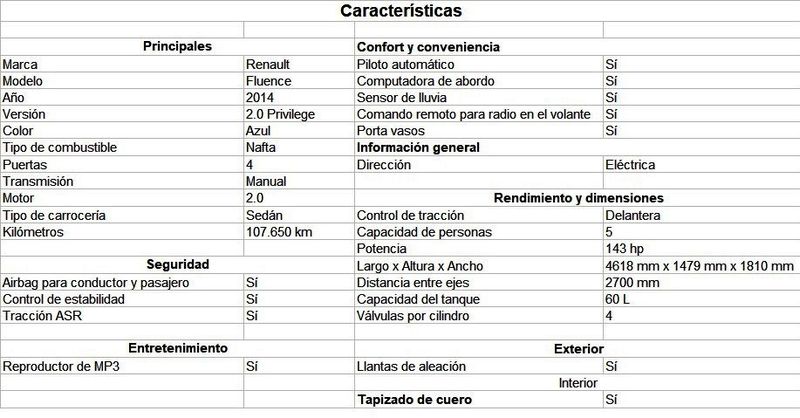This screenshot has height=418, width=800.
Task: Select the 2014 year value
Action: (260, 98)
